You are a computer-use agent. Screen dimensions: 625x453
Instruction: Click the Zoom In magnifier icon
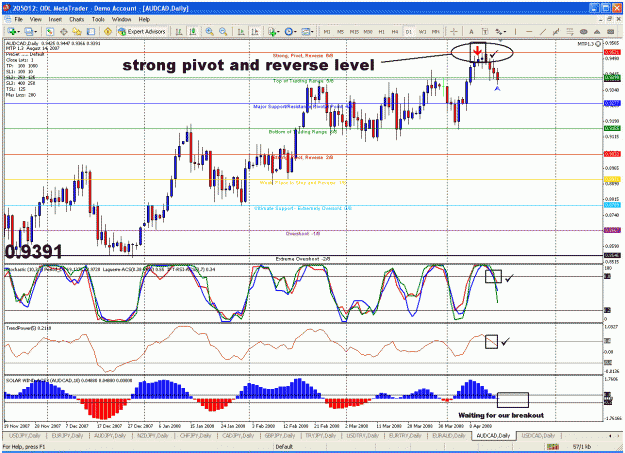coord(209,32)
